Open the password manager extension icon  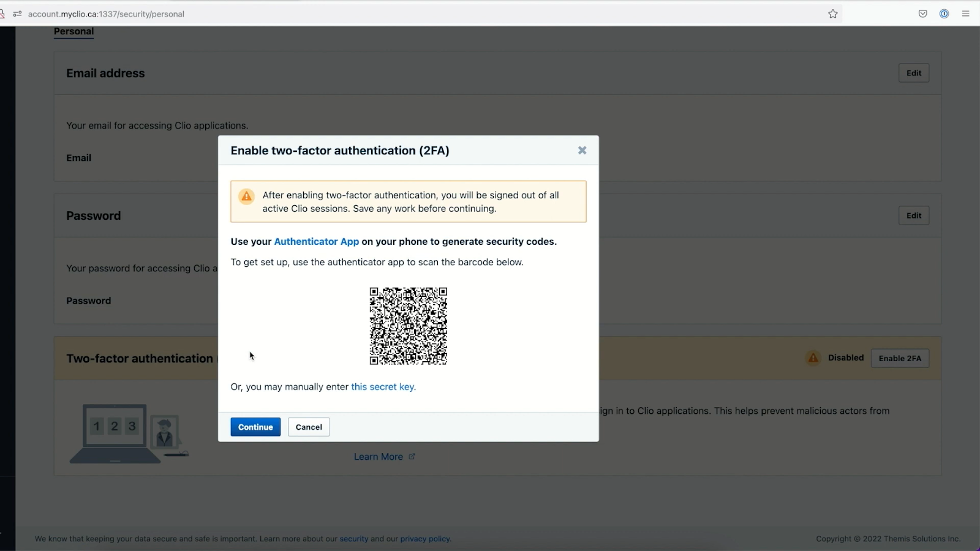pyautogui.click(x=944, y=13)
